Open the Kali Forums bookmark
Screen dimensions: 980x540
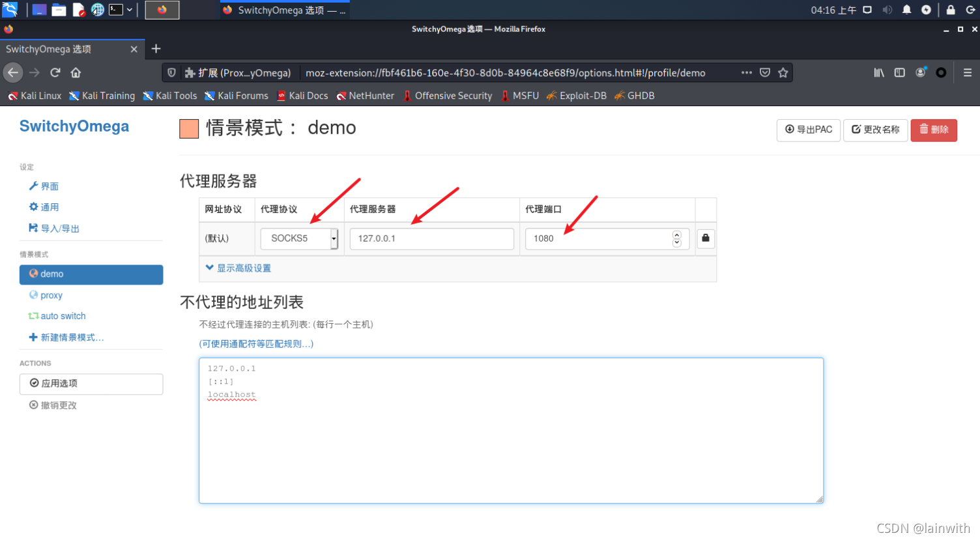pos(237,96)
